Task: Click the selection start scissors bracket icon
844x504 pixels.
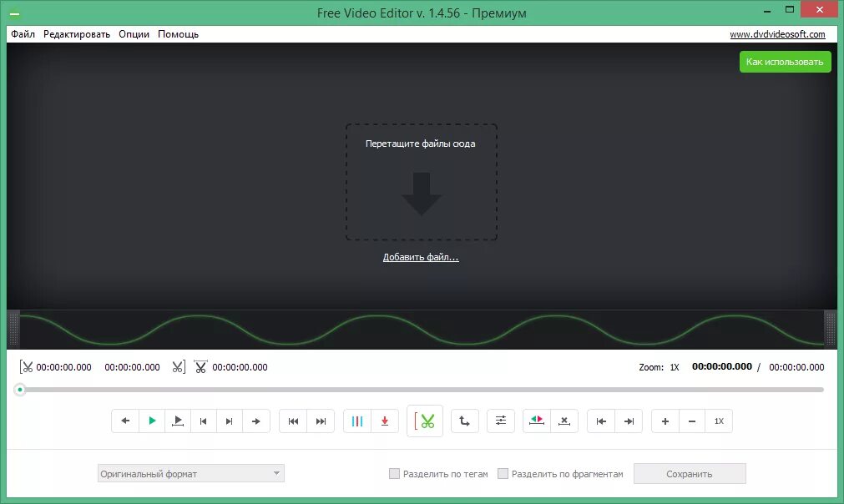Action: tap(27, 367)
